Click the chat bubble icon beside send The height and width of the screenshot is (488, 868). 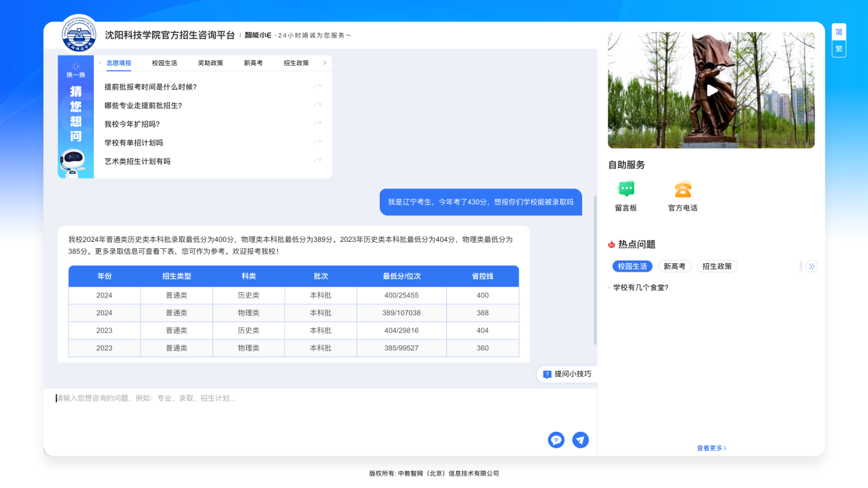click(556, 440)
